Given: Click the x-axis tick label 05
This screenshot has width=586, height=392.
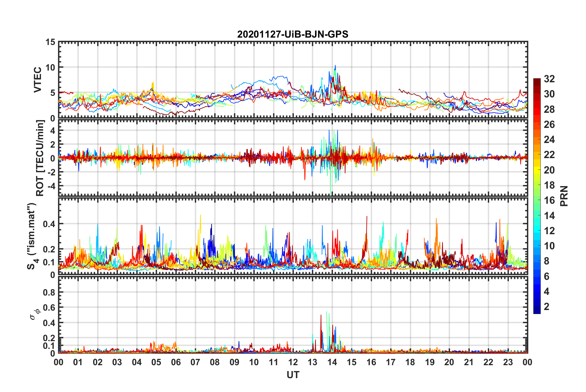Looking at the screenshot, I should tap(156, 362).
